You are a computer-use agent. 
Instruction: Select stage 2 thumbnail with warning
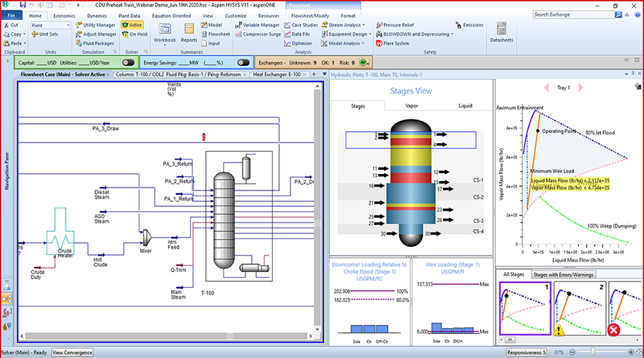click(579, 309)
